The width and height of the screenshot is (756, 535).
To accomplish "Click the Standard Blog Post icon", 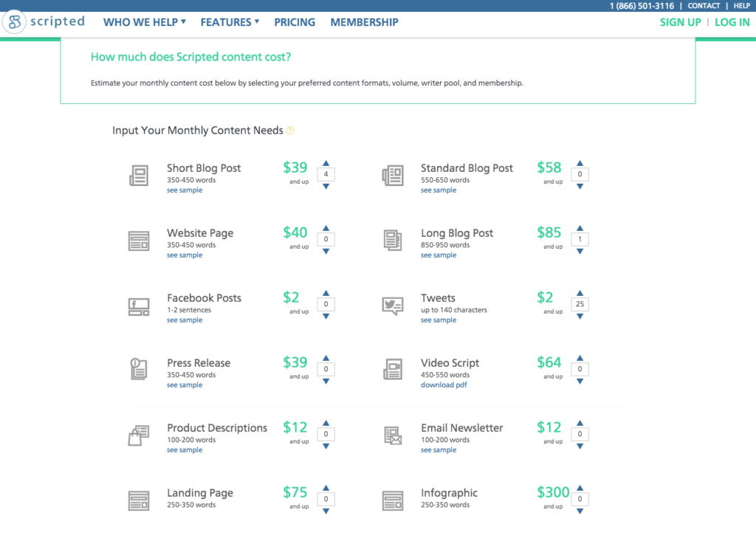I will pyautogui.click(x=393, y=176).
